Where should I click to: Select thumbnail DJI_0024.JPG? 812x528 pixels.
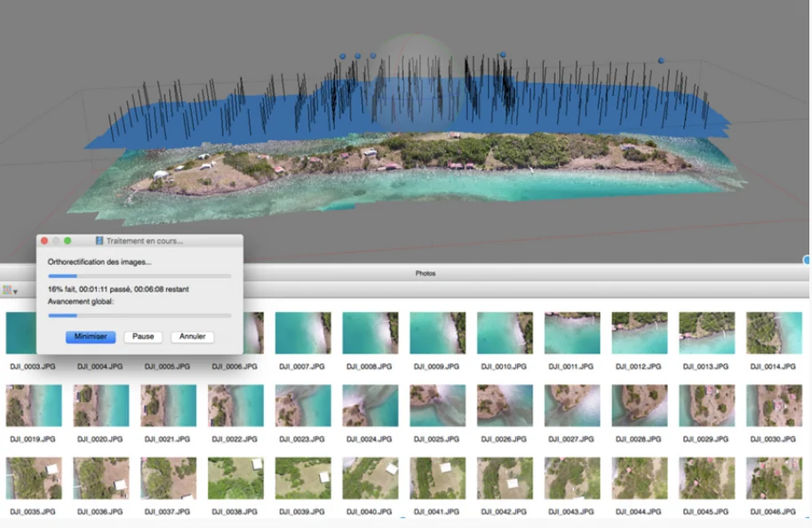click(370, 405)
